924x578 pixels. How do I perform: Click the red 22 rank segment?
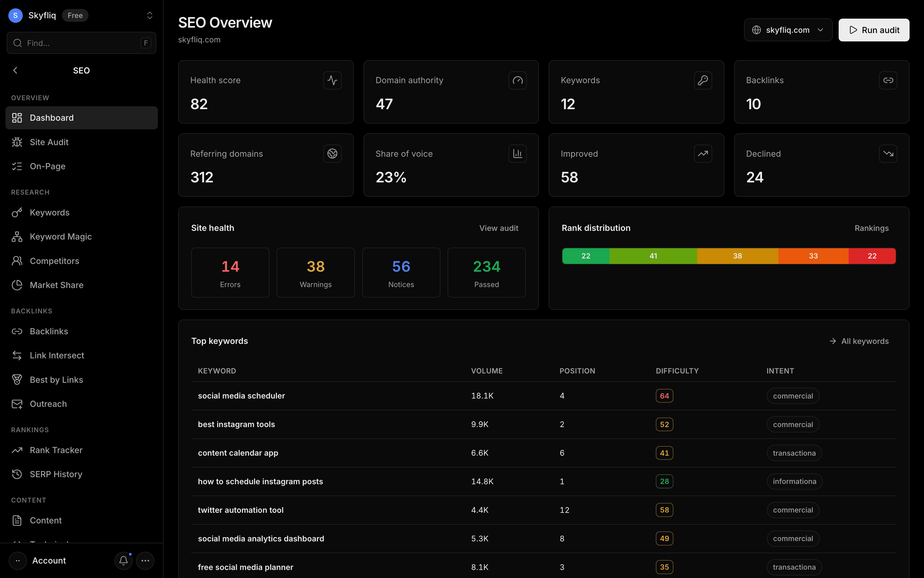click(x=872, y=256)
